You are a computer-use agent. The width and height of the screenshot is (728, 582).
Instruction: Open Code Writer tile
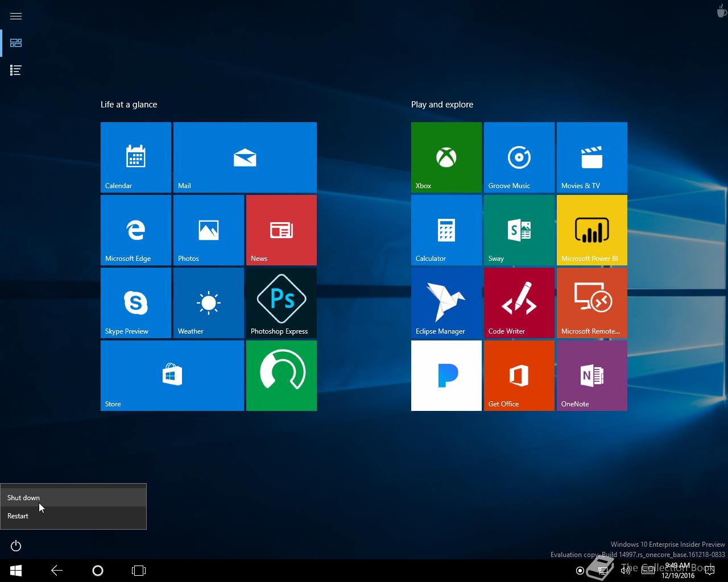[519, 303]
